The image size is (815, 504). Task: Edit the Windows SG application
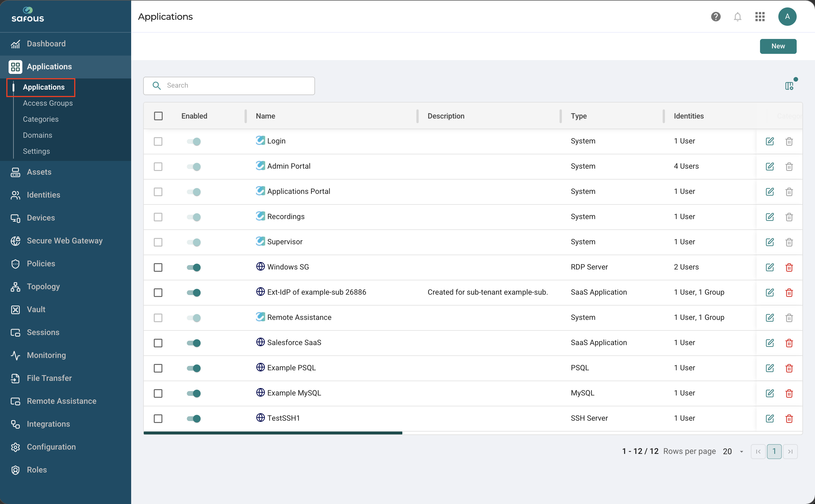(x=769, y=267)
